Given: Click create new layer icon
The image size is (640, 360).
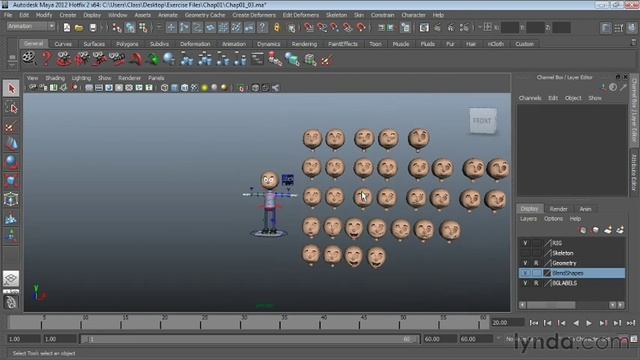Looking at the screenshot, I should pyautogui.click(x=608, y=230).
